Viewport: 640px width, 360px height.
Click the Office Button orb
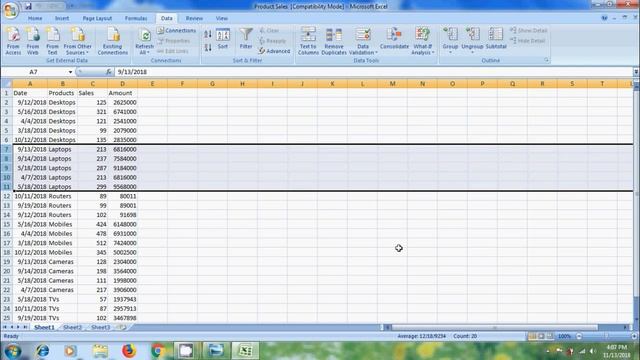10,10
